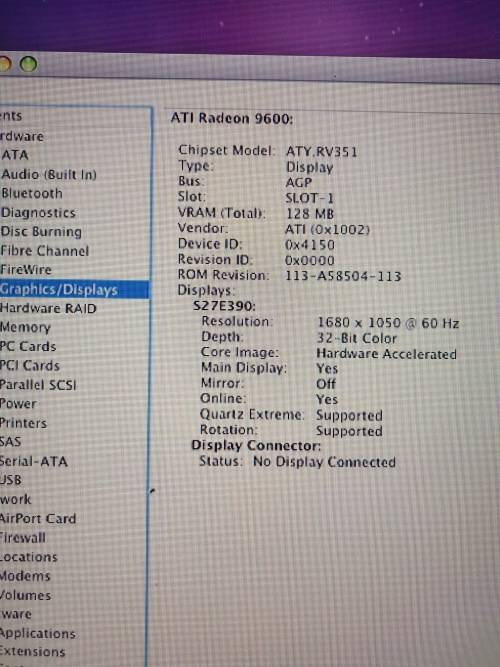This screenshot has height=667, width=500.
Task: Select Printers in sidebar
Action: [x=23, y=423]
